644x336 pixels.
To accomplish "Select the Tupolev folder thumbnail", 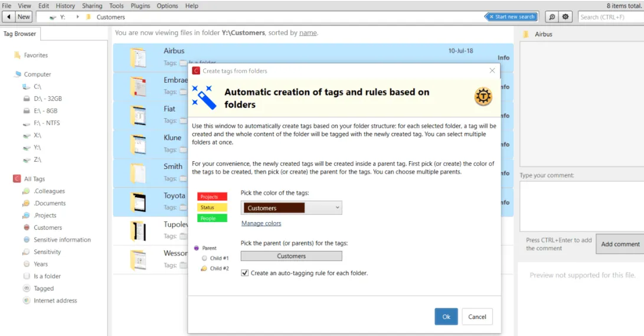I will [138, 231].
